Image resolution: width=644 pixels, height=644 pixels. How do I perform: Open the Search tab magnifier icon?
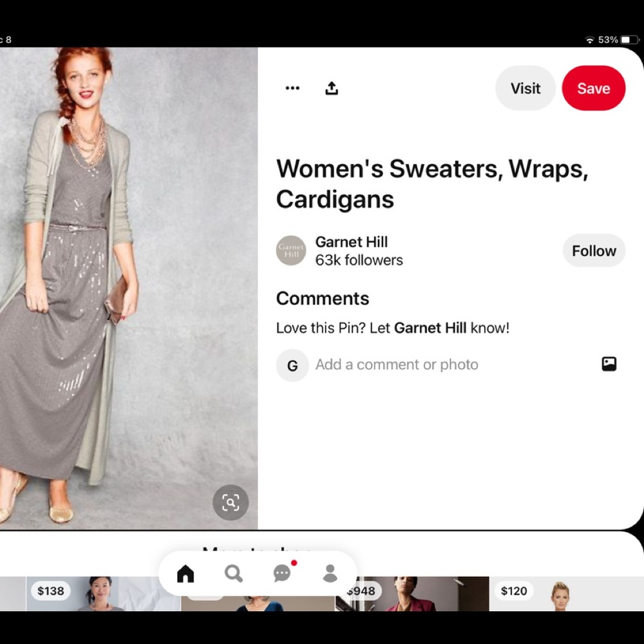point(234,573)
